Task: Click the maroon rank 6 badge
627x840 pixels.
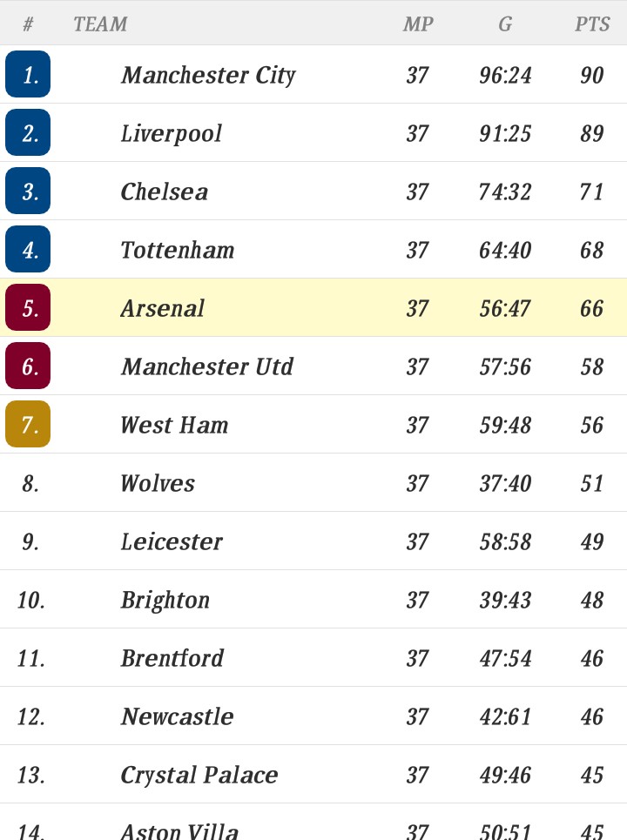Action: (28, 366)
